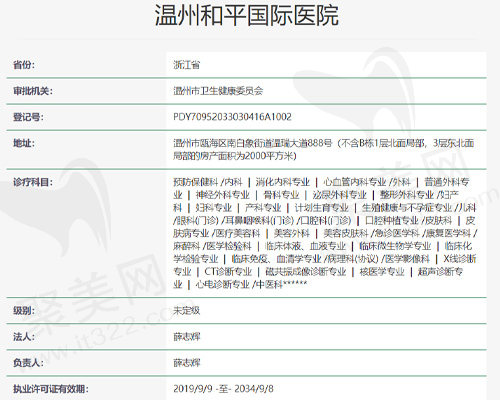
Task: Click 磁共振成像诊断专业 in the list
Action: 306,272
